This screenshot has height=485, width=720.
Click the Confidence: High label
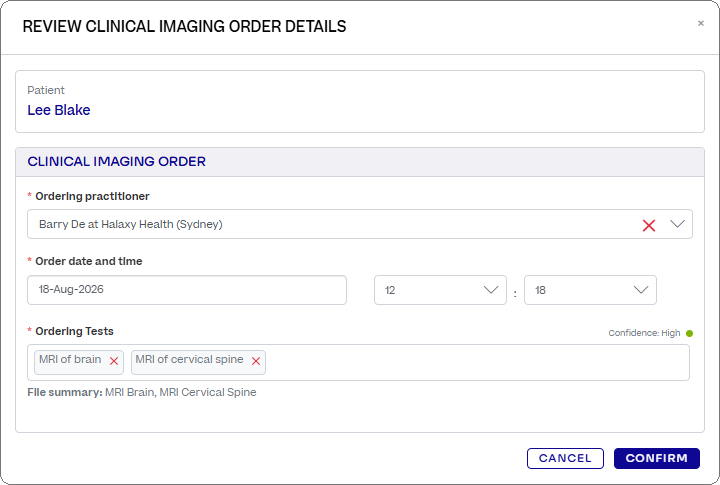tap(644, 333)
